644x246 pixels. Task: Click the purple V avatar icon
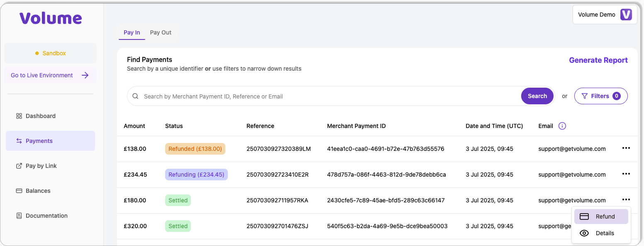(x=626, y=15)
